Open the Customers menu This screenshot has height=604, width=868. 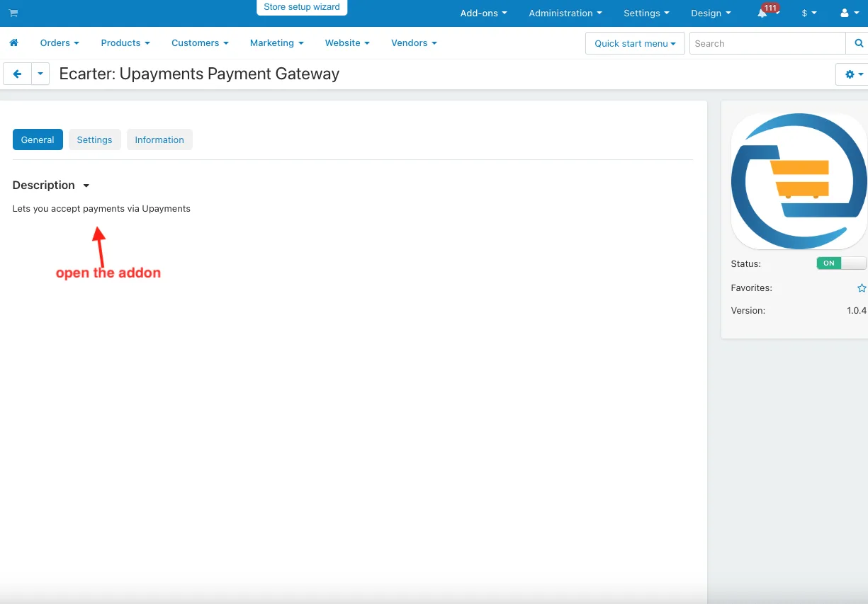coord(200,42)
